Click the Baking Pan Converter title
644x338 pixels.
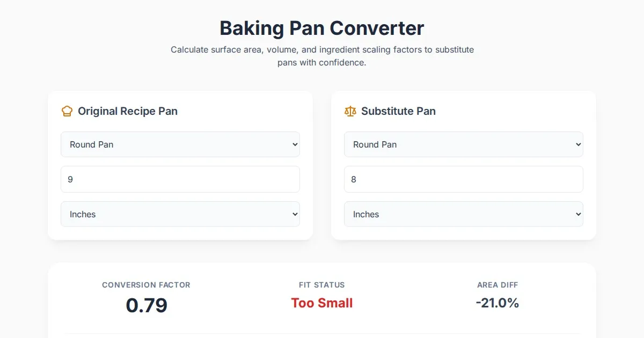(x=322, y=28)
